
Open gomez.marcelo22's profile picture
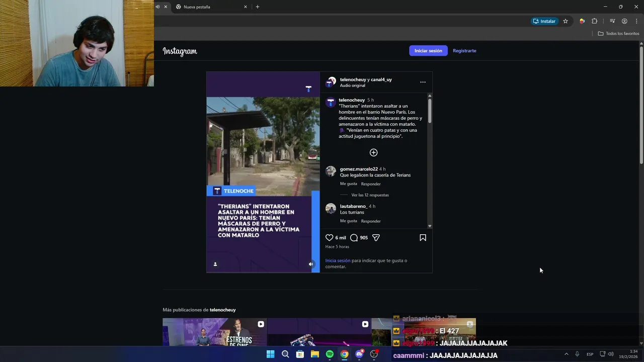click(x=331, y=171)
